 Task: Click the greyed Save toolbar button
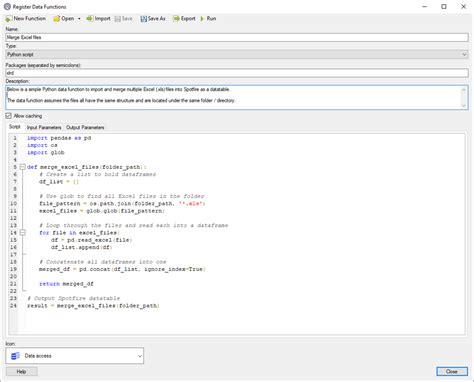tap(124, 19)
